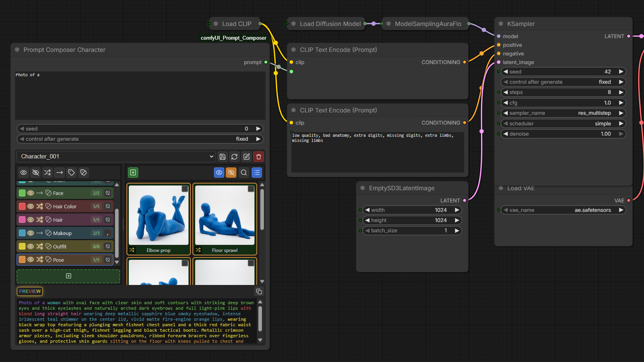Image resolution: width=644 pixels, height=362 pixels.
Task: Click hide-all categories crossed-eye icon
Action: click(x=35, y=173)
